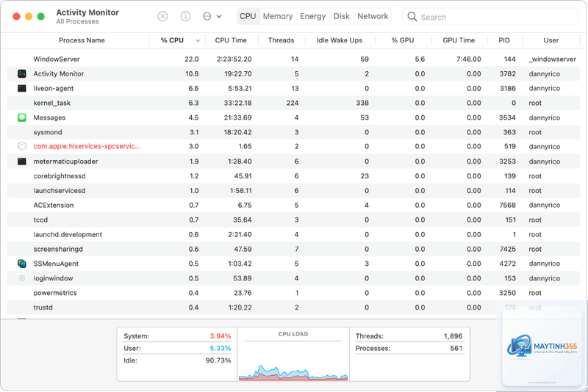Click the _windowserver user cell

click(552, 59)
